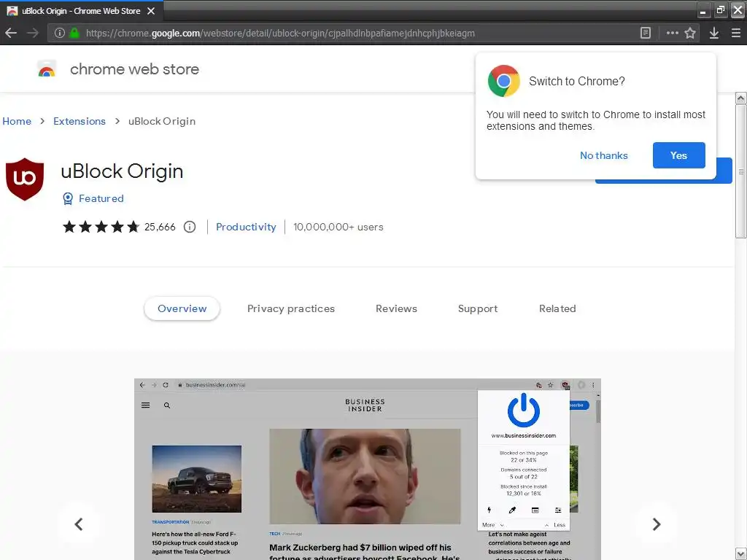Viewport: 747px width, 560px height.
Task: Go to Home breadcrumb link
Action: pos(17,121)
